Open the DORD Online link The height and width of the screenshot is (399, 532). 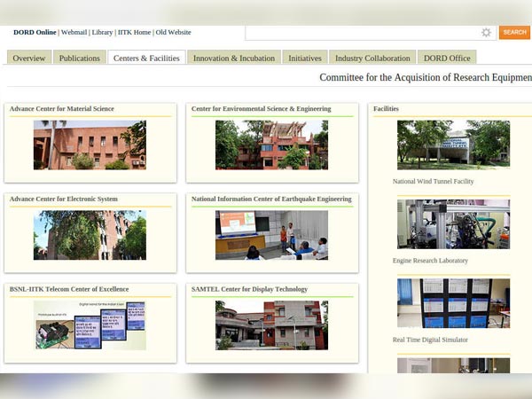point(35,32)
